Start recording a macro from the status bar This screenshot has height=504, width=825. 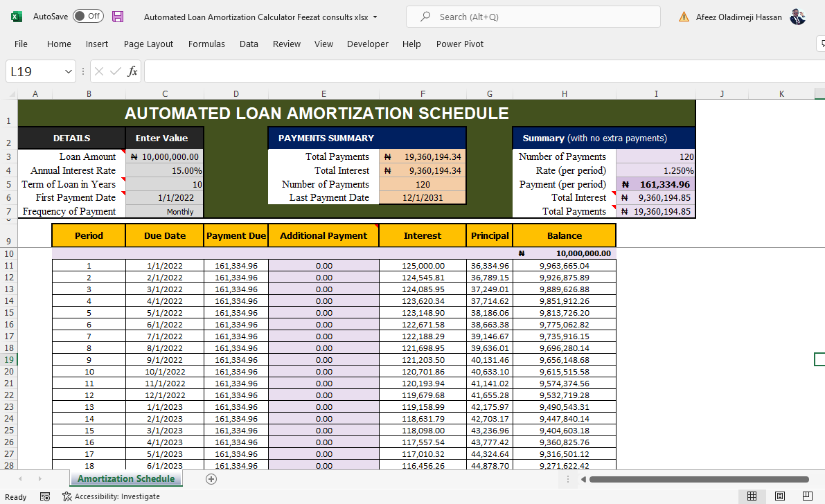(x=45, y=496)
